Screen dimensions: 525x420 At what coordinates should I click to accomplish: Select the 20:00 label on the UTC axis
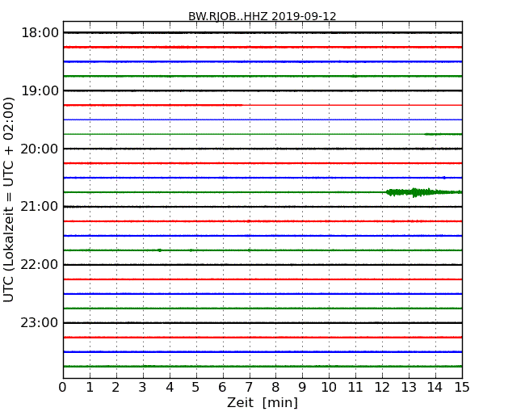click(x=40, y=149)
